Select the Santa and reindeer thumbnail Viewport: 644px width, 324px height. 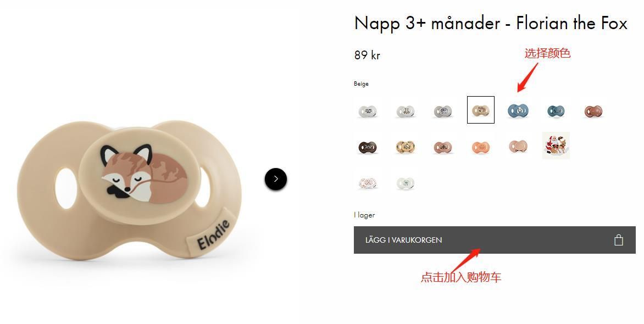pos(556,146)
